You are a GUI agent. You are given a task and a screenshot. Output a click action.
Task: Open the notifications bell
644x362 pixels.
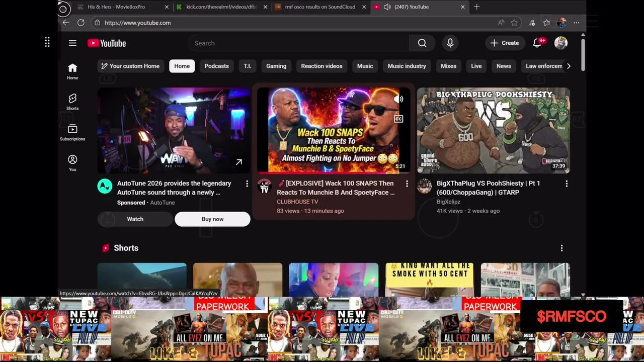pyautogui.click(x=537, y=43)
